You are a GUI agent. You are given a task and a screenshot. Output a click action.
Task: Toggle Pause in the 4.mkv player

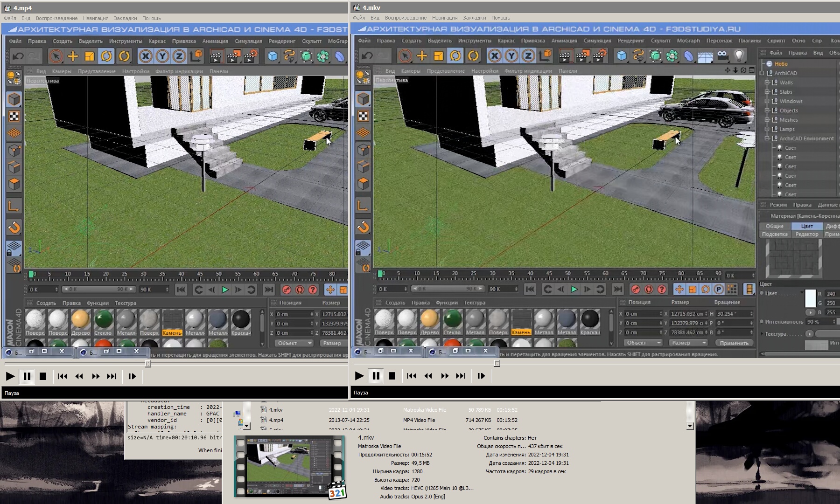[376, 376]
